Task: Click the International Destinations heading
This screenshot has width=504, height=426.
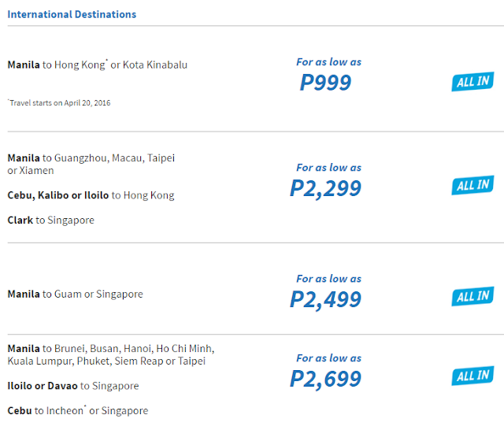Action: pos(72,14)
